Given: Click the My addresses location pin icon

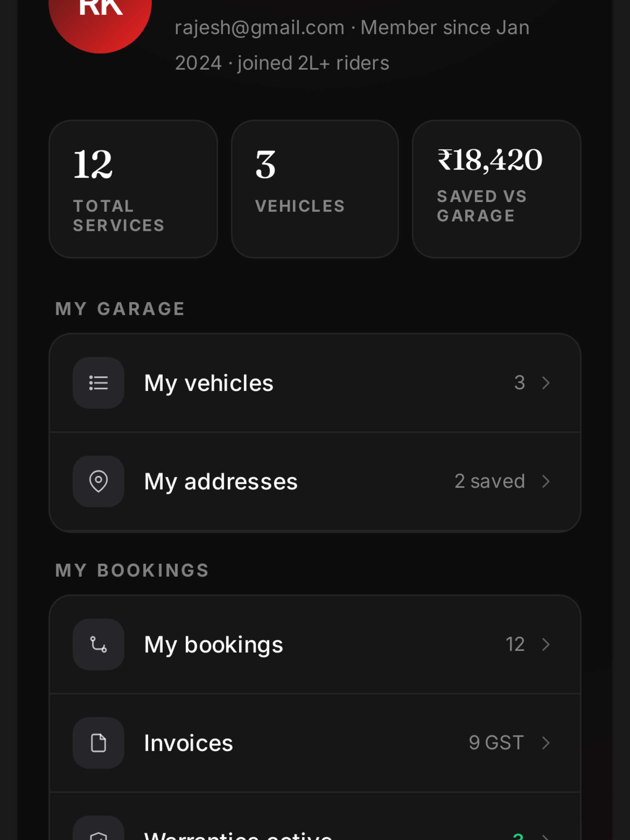Looking at the screenshot, I should [98, 481].
